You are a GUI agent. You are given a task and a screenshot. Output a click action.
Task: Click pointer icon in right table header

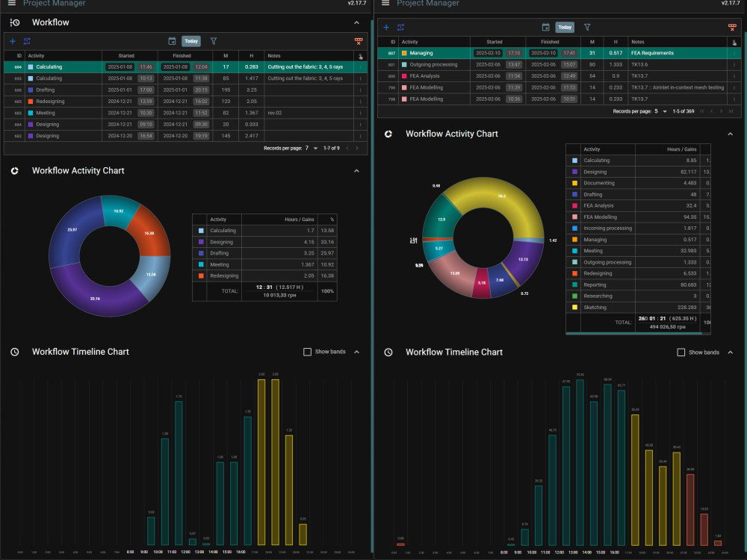(734, 43)
